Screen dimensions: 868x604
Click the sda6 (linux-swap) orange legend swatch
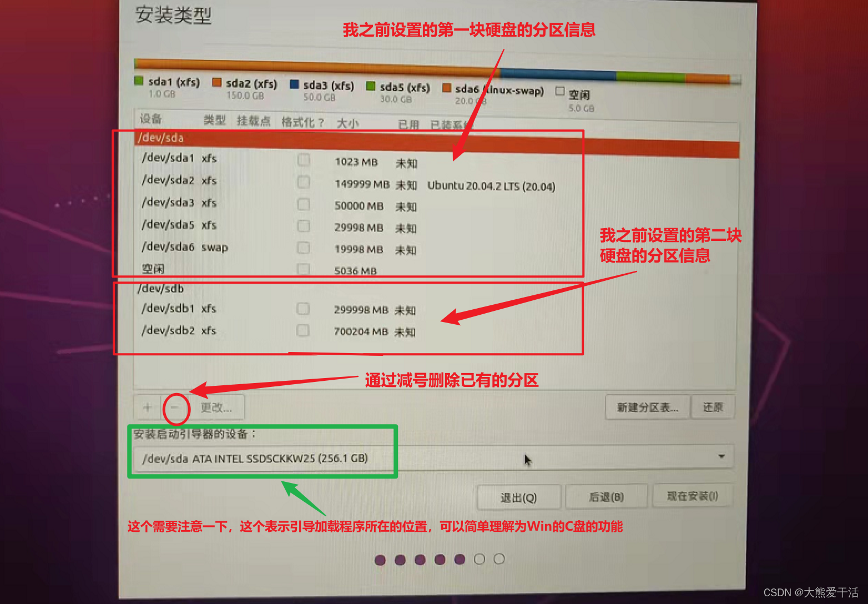click(x=446, y=88)
